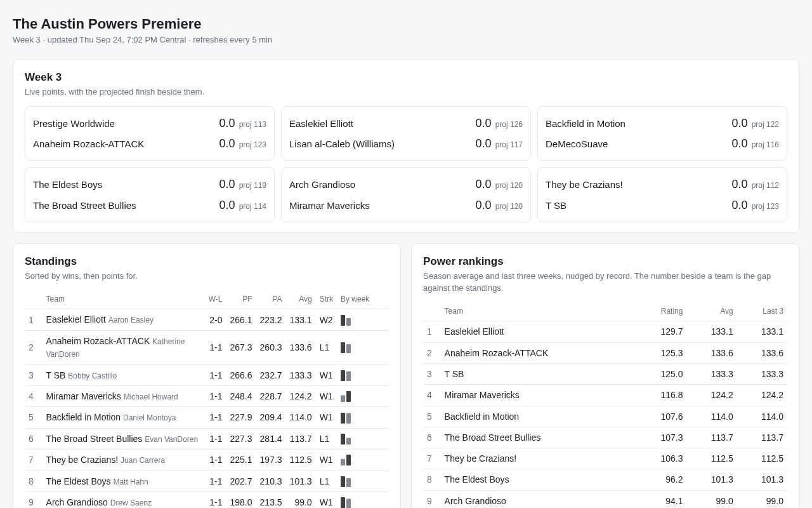The height and width of the screenshot is (508, 812).
Task: Click Easlekiel Elliott's by-week bar chart in standings
Action: click(346, 320)
